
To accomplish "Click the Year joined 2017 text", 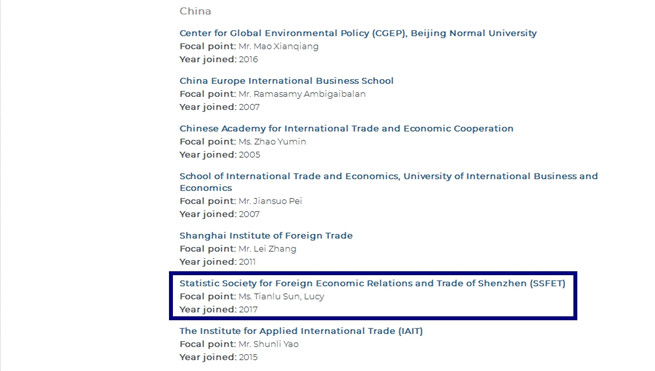I will coord(218,310).
